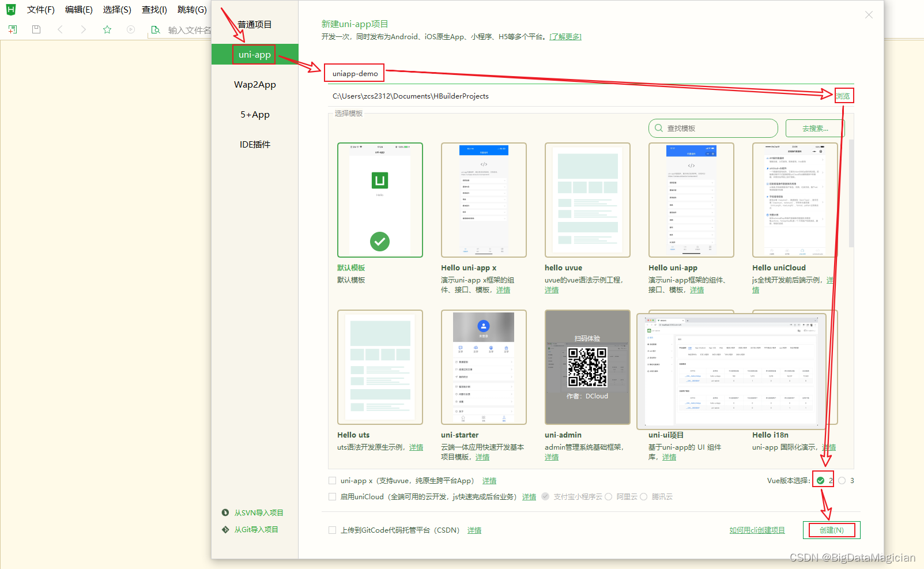Click 从Git导入项目 link
This screenshot has height=569, width=924.
256,529
